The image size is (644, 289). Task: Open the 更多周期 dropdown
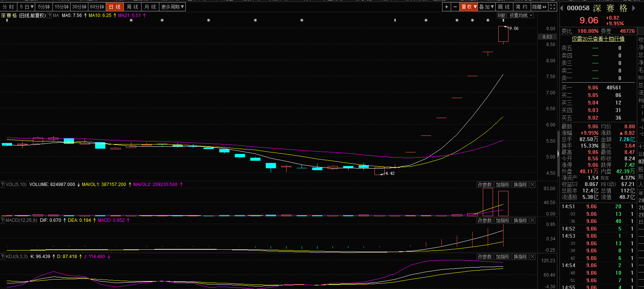[x=173, y=7]
